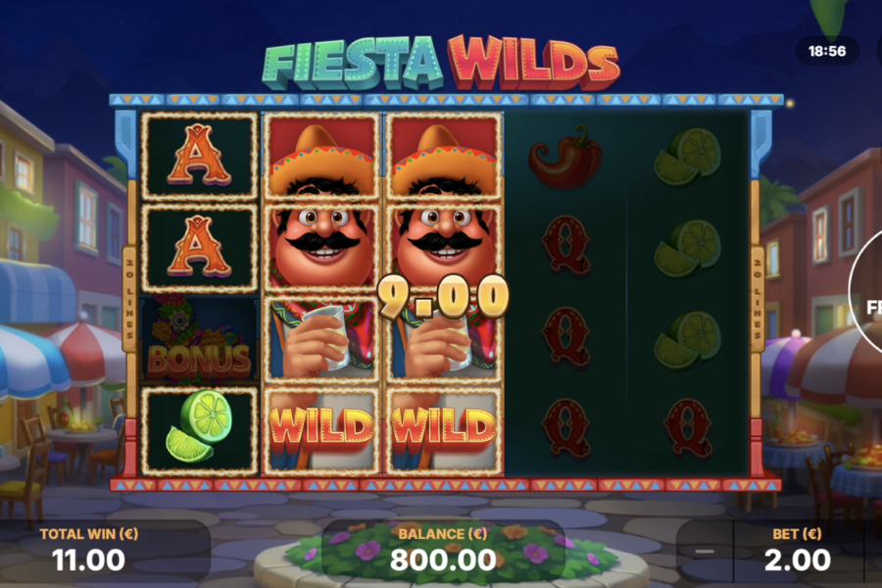The height and width of the screenshot is (588, 882).
Task: Click the 18:56 clock indicator
Action: (x=827, y=51)
